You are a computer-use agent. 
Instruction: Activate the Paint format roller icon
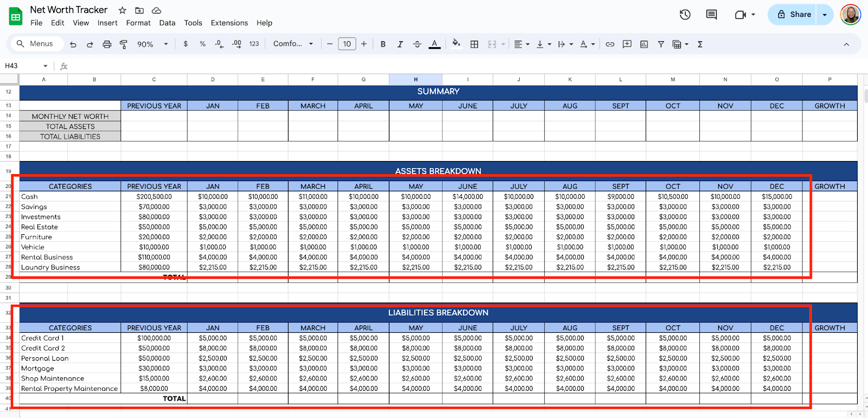coord(124,44)
